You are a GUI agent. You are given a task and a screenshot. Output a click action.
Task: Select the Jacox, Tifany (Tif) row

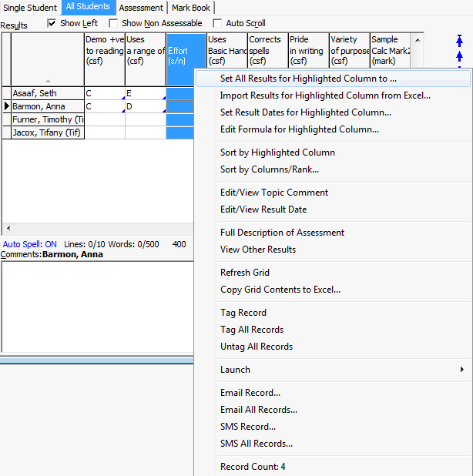[48, 132]
